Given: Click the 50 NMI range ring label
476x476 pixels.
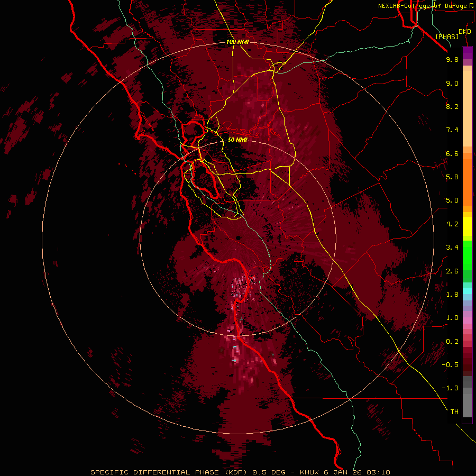Looking at the screenshot, I should pyautogui.click(x=237, y=140).
